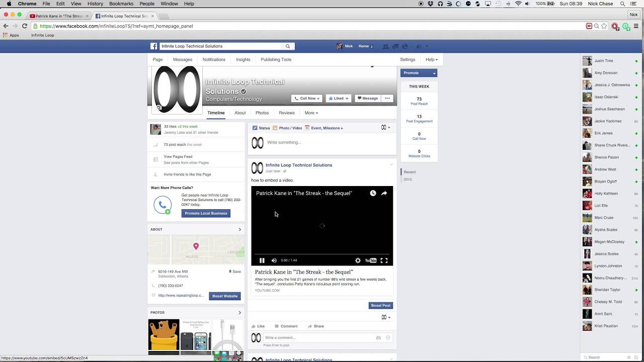Click the share arrow on video
Image resolution: width=644 pixels, height=362 pixels.
(384, 193)
